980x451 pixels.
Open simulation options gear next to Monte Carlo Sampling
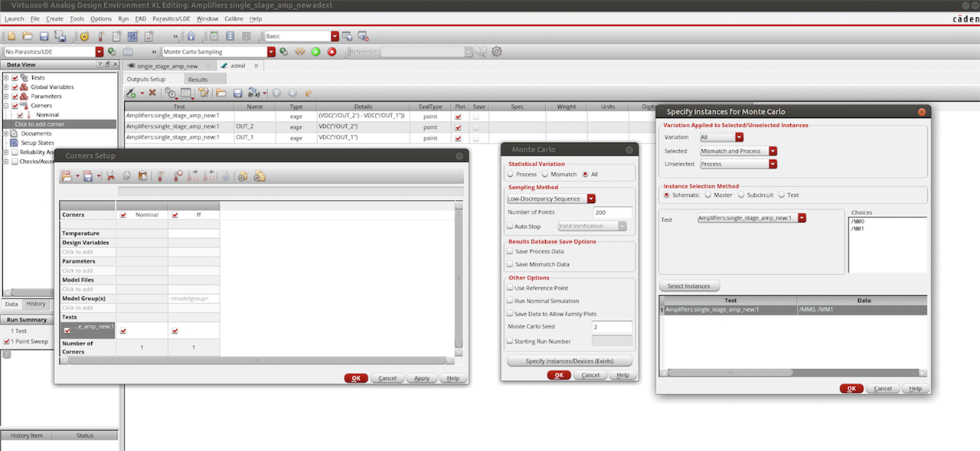point(283,52)
